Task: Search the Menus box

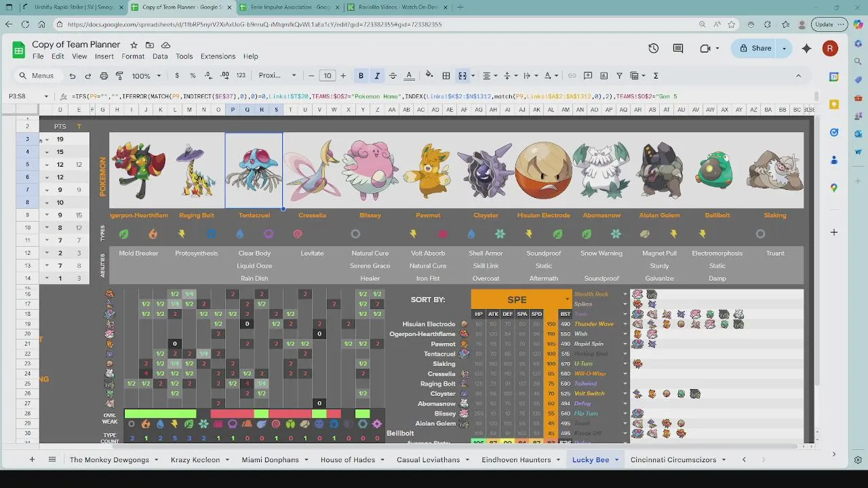Action: pos(37,76)
